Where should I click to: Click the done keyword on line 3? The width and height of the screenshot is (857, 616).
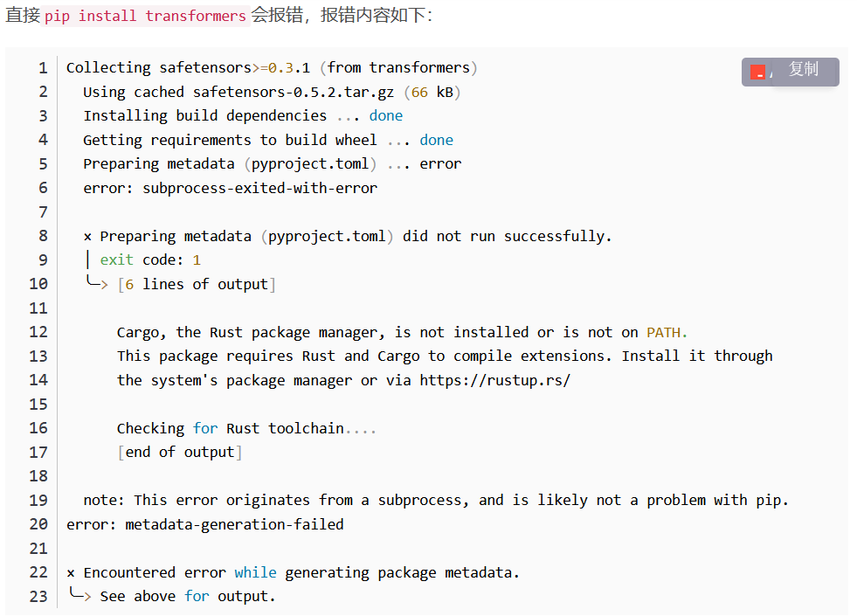[x=385, y=115]
